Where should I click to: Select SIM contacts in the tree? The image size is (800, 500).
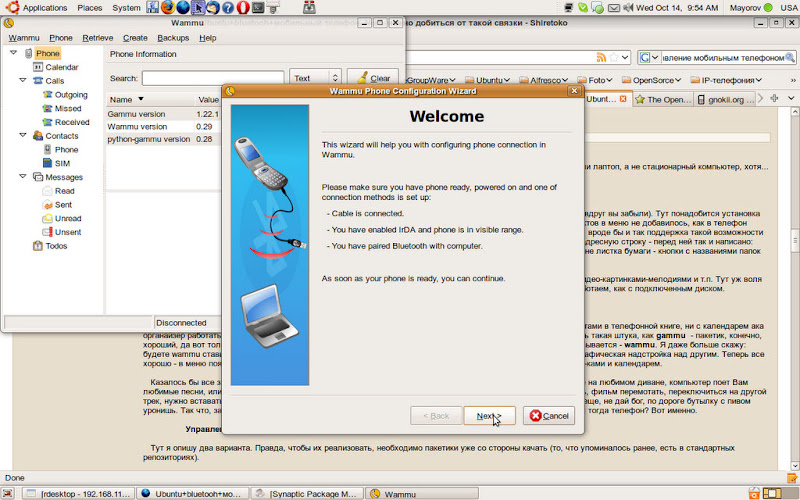pyautogui.click(x=62, y=163)
